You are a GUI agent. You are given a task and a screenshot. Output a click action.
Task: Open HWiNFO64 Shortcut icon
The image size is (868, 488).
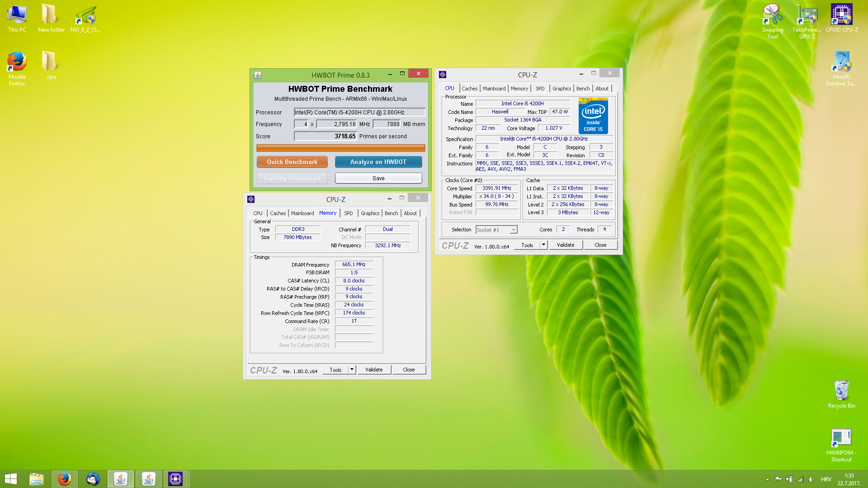(841, 445)
